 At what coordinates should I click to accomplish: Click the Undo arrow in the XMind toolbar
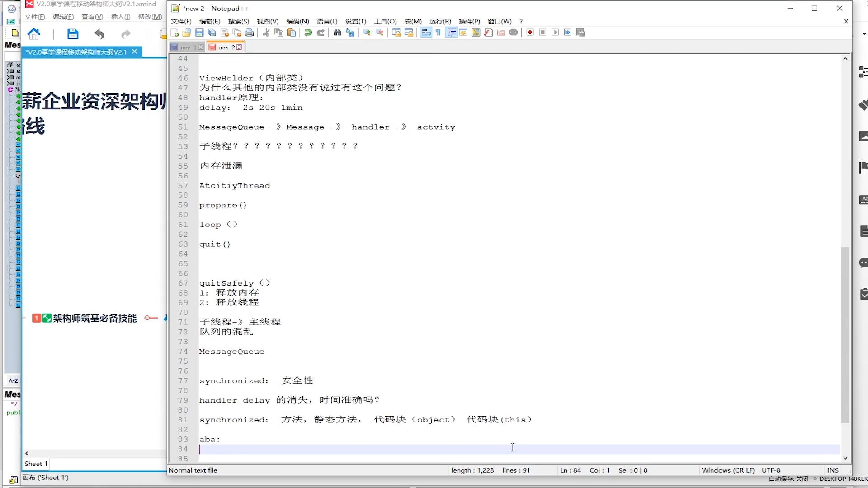point(99,34)
